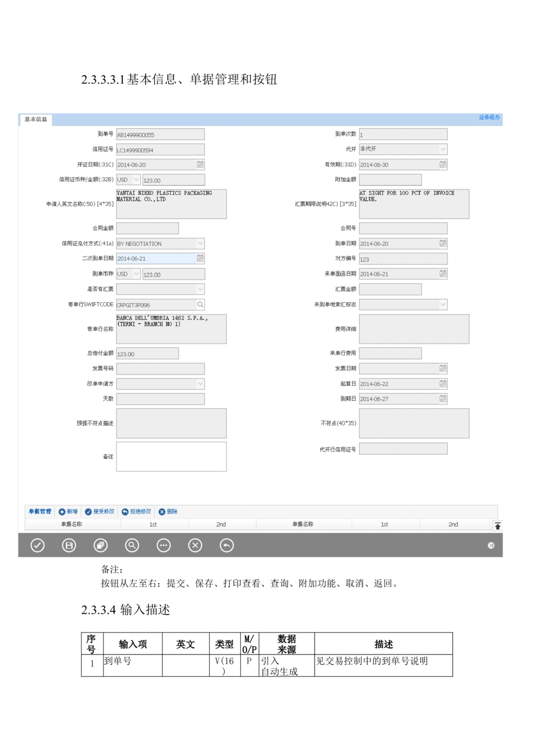534x756 pixels.
Task: Open the 是否有汇票 dropdown
Action: click(201, 289)
